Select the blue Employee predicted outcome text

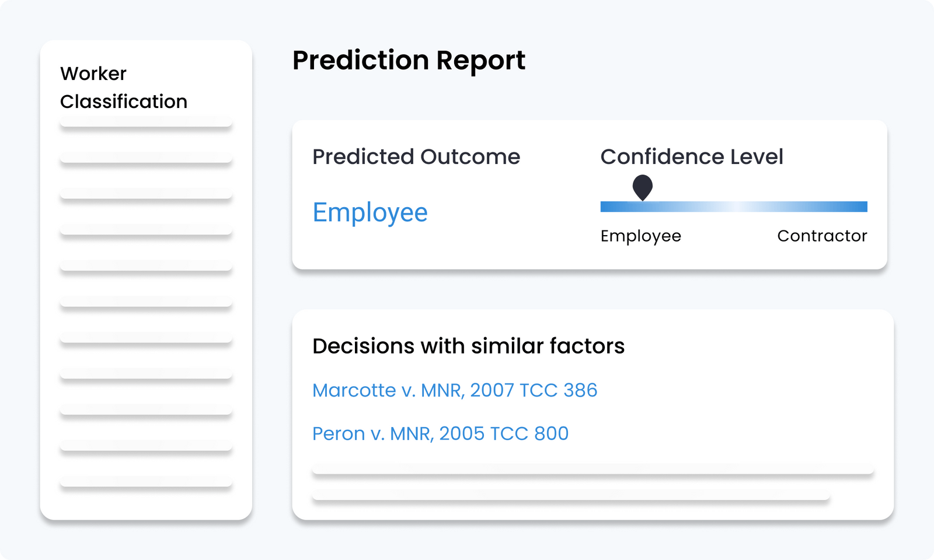pyautogui.click(x=370, y=212)
